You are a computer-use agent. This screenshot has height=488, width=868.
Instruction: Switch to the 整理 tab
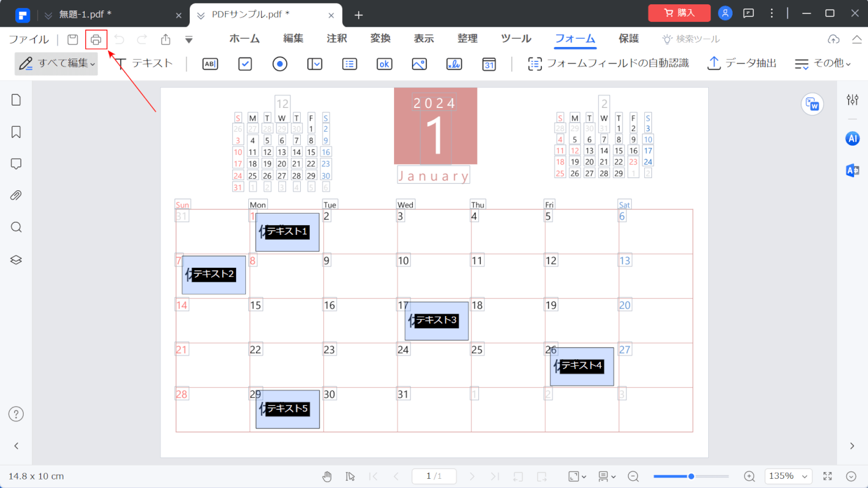click(x=468, y=38)
